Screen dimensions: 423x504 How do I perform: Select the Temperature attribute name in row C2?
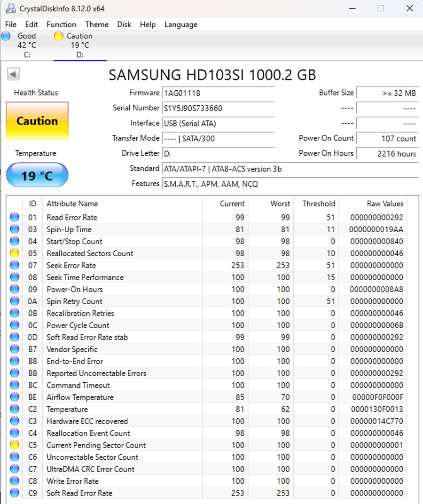click(67, 409)
